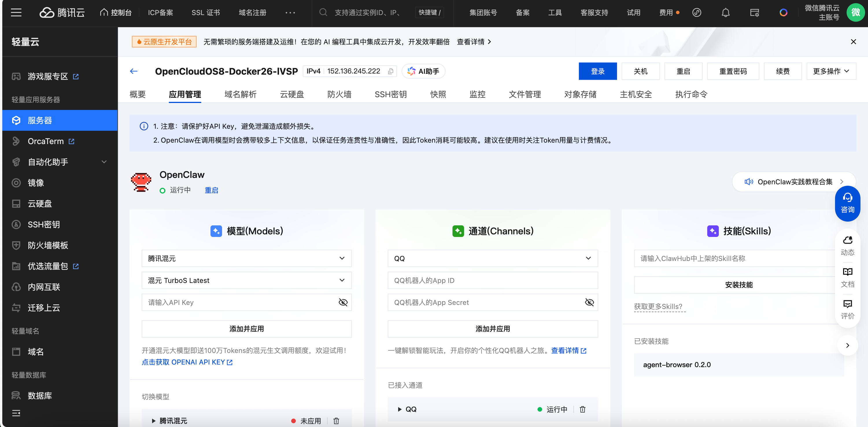Image resolution: width=868 pixels, height=427 pixels.
Task: Open the 评价 feedback icon
Action: tap(847, 309)
